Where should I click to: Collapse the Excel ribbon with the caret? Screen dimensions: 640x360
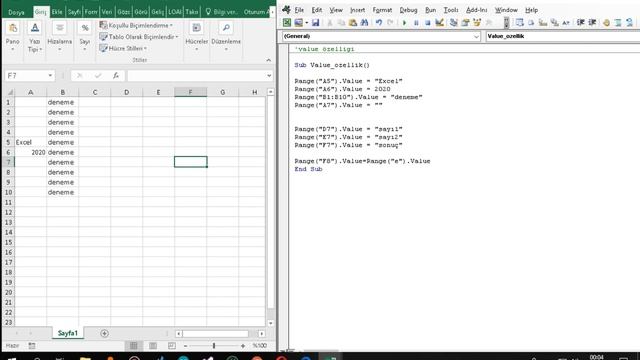[x=269, y=60]
